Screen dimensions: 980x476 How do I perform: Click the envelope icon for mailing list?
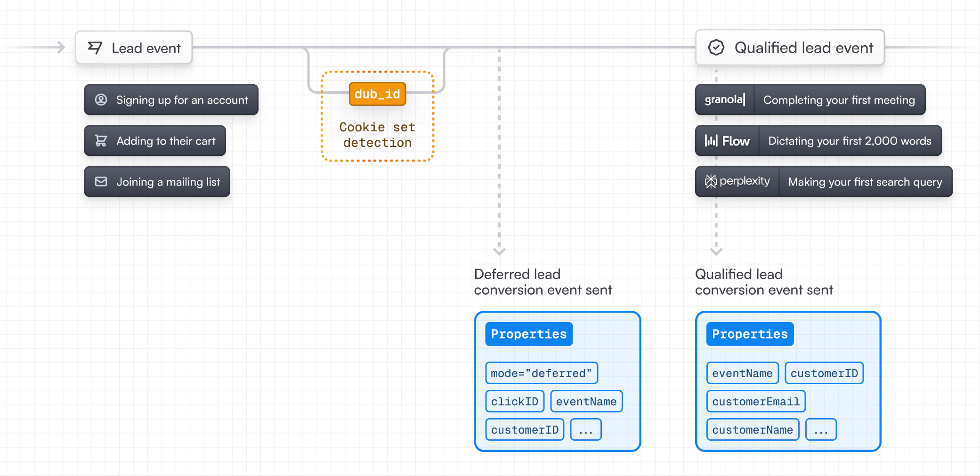click(101, 181)
